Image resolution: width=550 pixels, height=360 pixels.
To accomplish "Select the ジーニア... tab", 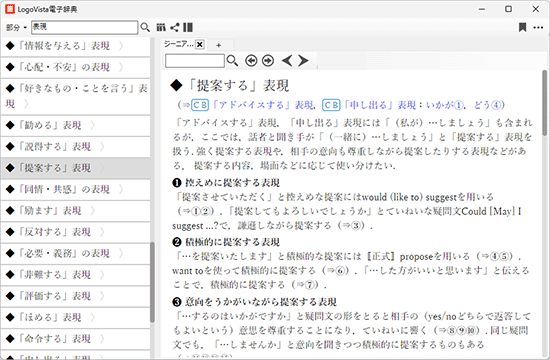I will click(x=179, y=45).
